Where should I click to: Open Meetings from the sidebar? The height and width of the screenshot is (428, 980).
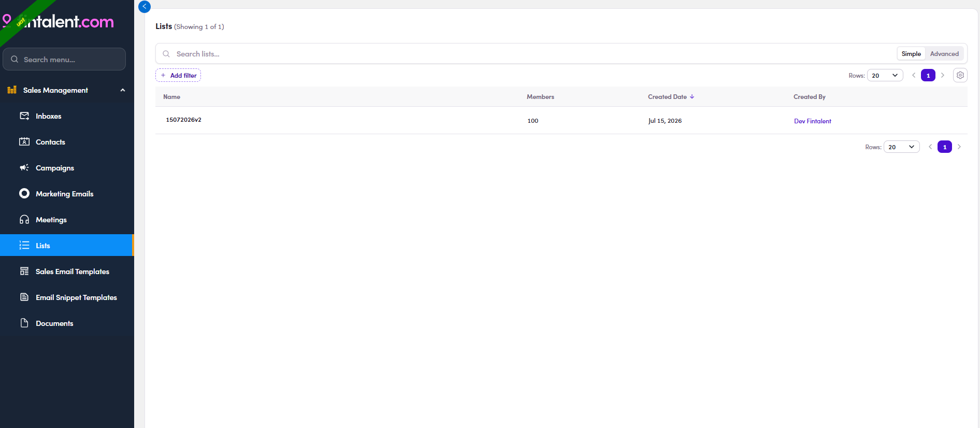tap(67, 220)
